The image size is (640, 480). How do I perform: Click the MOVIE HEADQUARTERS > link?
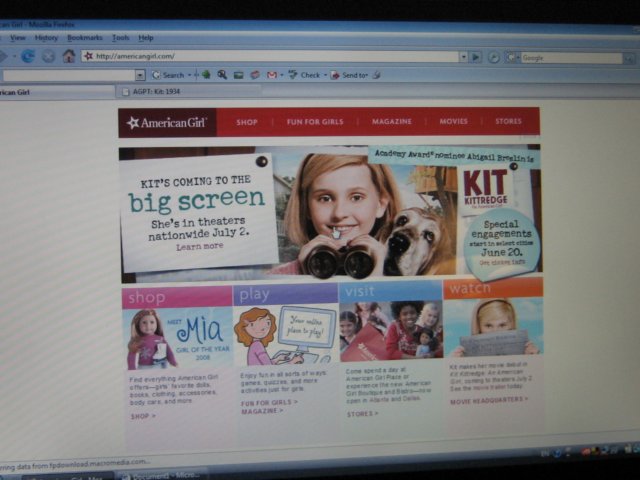click(x=489, y=400)
